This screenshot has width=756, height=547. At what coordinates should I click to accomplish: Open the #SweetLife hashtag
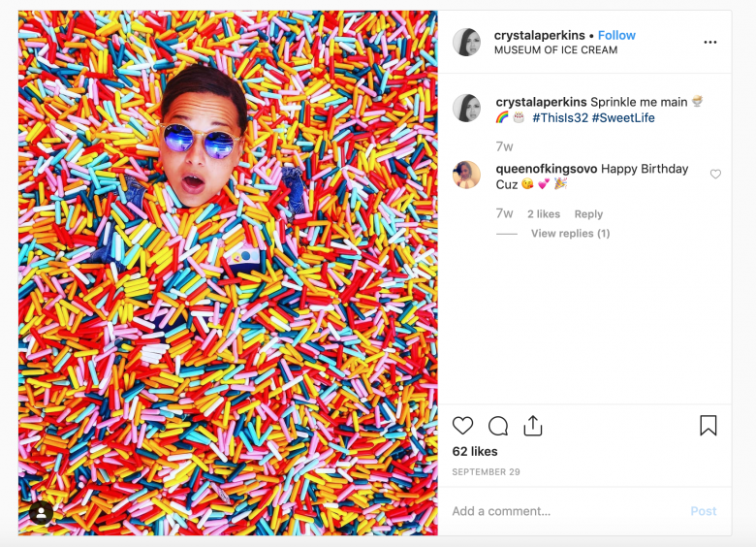[623, 118]
